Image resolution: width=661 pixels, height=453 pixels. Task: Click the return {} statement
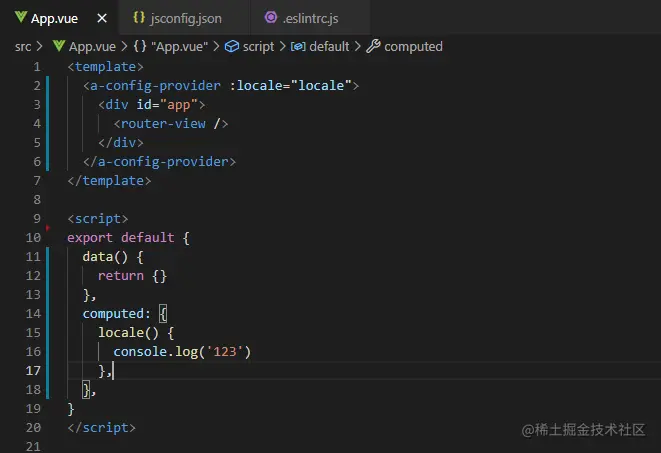pyautogui.click(x=132, y=276)
